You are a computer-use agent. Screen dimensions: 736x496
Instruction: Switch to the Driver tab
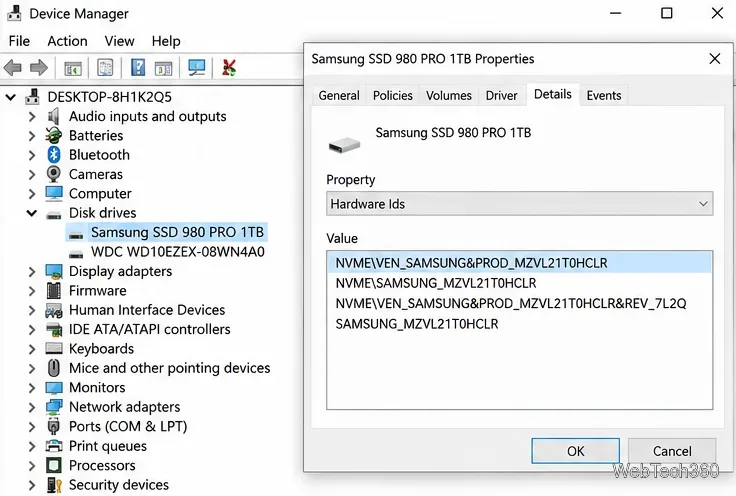coord(501,95)
